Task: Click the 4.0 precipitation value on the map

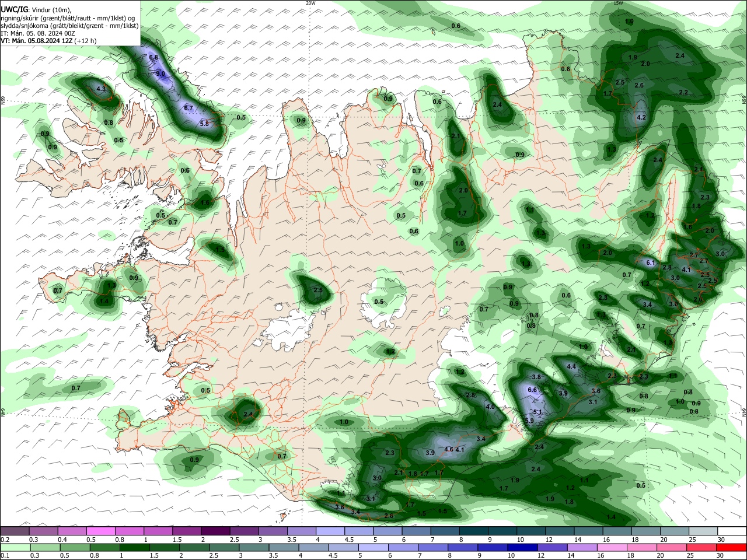Action: point(490,407)
